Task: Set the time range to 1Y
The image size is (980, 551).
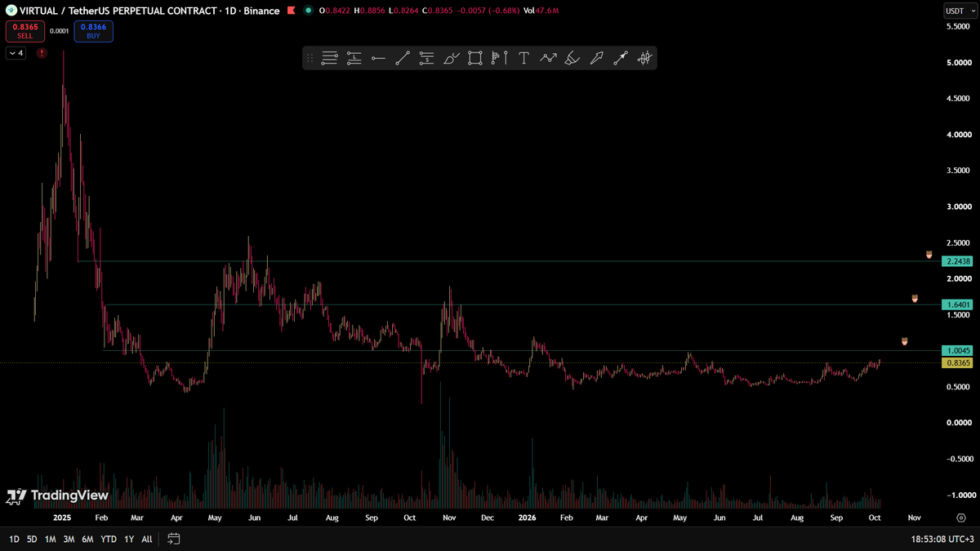Action: click(129, 539)
